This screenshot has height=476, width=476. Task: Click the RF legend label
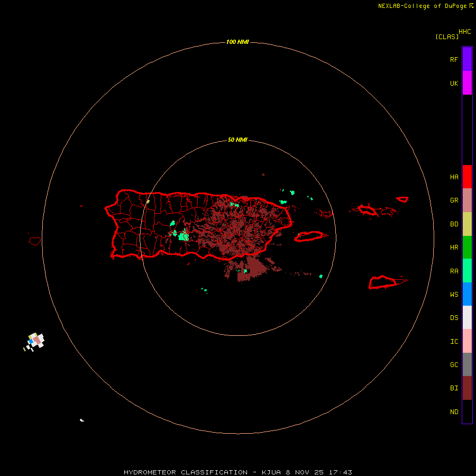pos(454,60)
